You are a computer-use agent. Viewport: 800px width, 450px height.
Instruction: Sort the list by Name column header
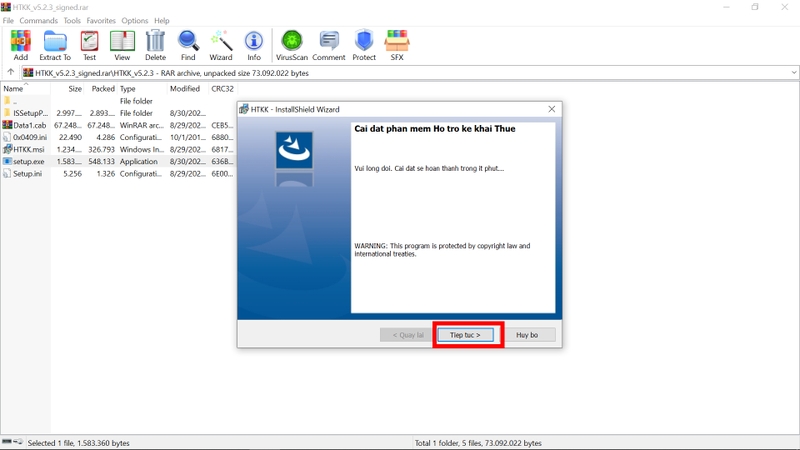tap(25, 89)
